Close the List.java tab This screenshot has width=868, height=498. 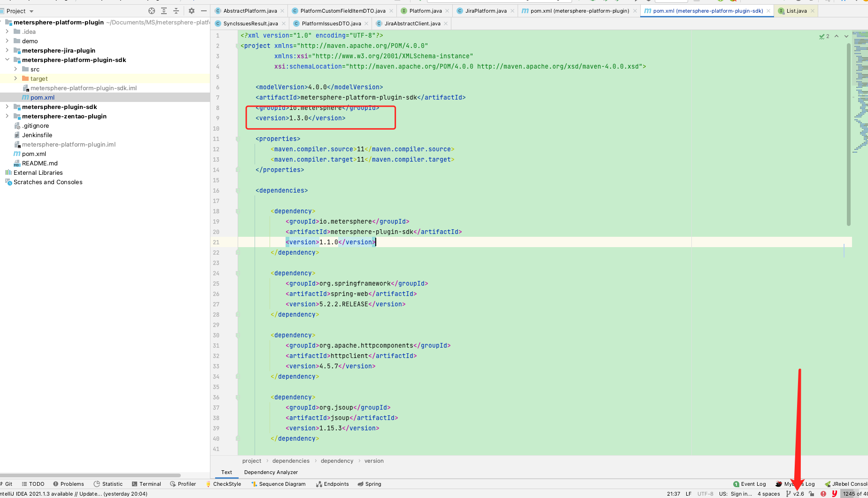pos(812,11)
